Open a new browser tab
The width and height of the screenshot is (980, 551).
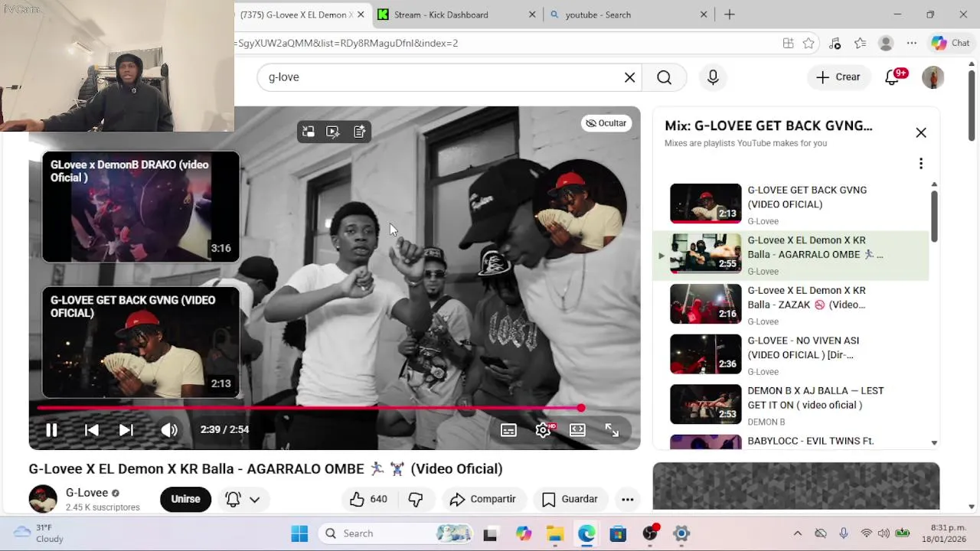coord(730,15)
